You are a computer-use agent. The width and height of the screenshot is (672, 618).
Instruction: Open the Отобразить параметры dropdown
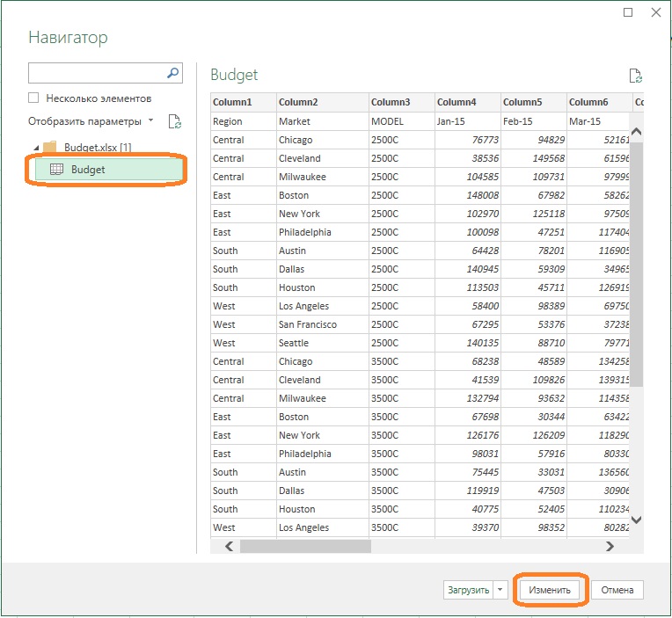click(x=151, y=120)
